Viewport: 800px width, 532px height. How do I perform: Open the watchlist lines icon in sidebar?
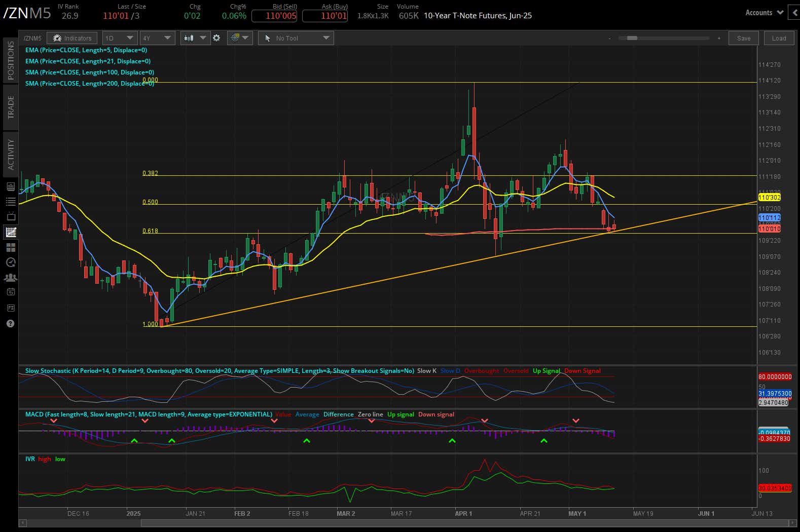click(x=11, y=202)
